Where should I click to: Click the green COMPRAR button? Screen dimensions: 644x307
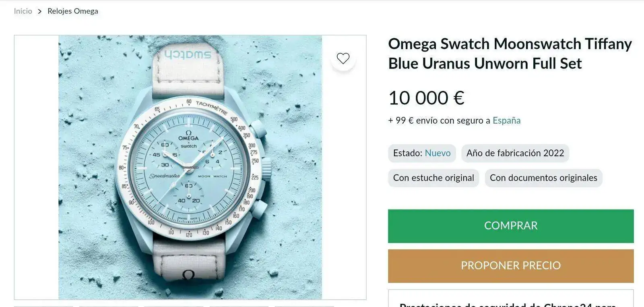tap(511, 226)
